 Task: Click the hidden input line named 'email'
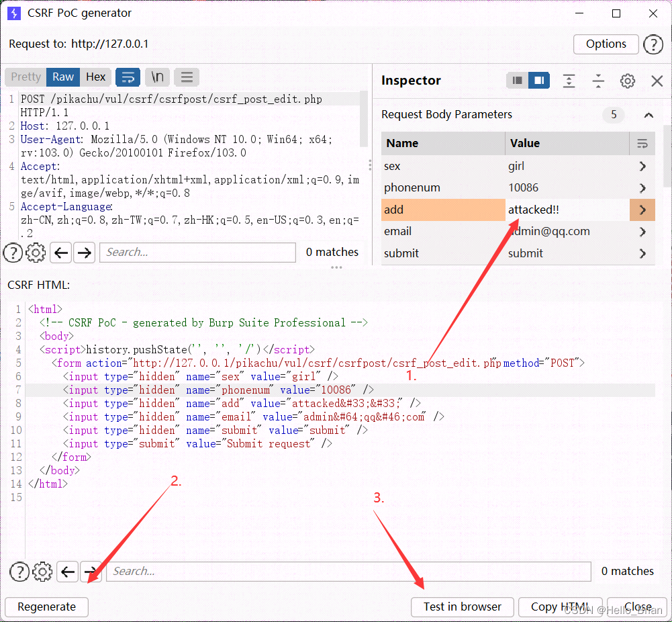pyautogui.click(x=253, y=416)
